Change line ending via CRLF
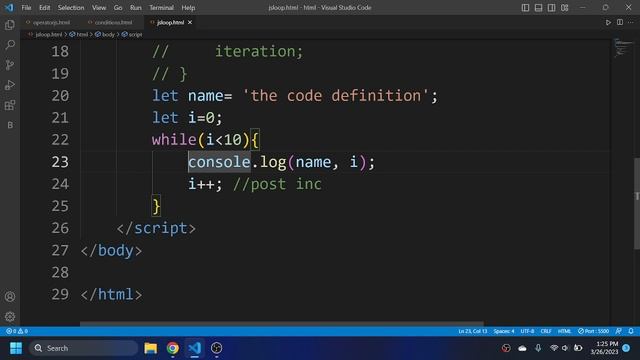 click(546, 331)
